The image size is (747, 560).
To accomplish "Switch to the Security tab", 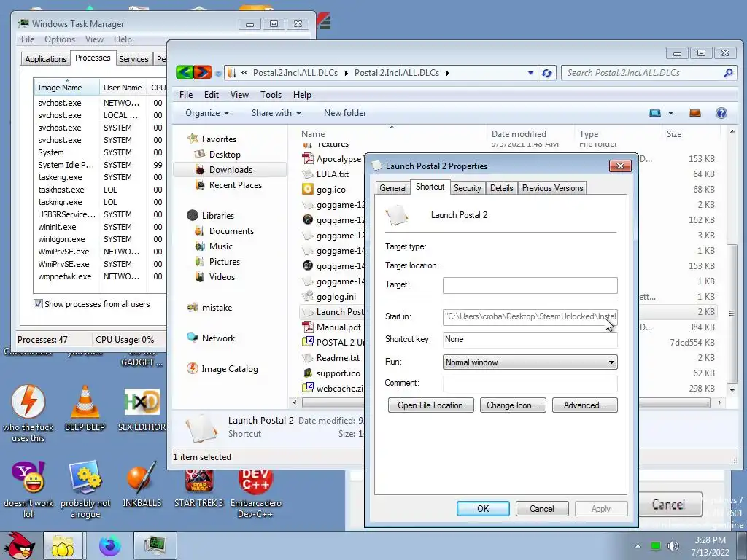I will tap(467, 188).
